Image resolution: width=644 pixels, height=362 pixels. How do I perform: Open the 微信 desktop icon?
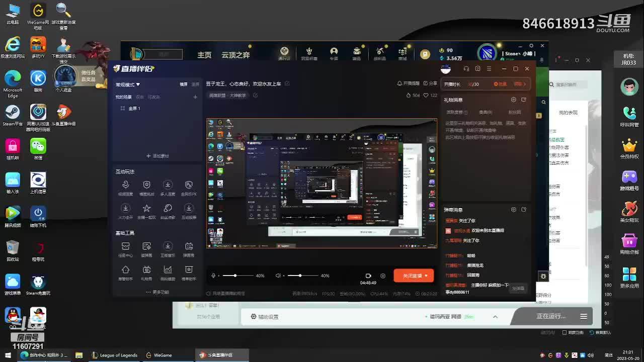tap(38, 149)
